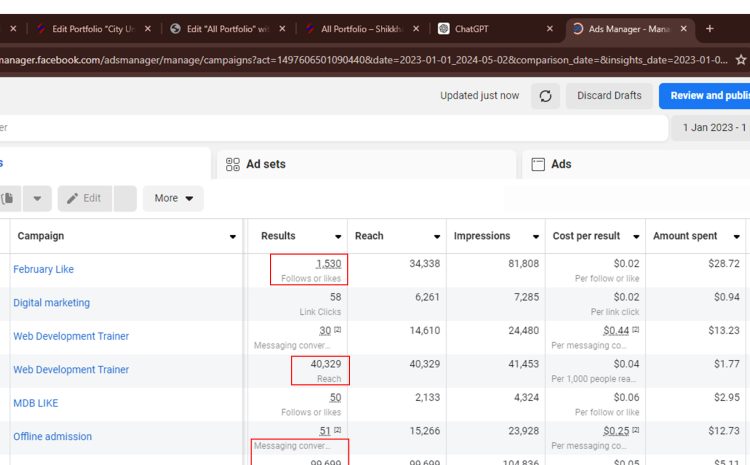Screen dimensions: 750x465
Task: Switch to the ChatGPT browser tab
Action: (x=488, y=29)
